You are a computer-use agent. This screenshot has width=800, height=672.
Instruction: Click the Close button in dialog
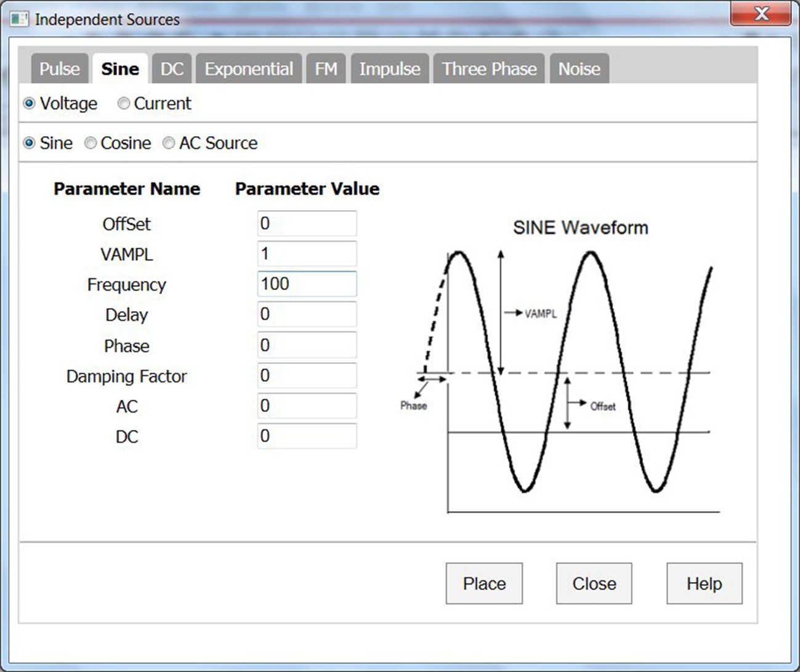(x=594, y=583)
